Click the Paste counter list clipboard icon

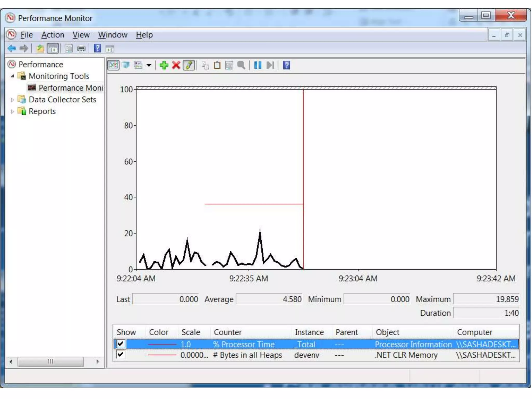pyautogui.click(x=217, y=65)
